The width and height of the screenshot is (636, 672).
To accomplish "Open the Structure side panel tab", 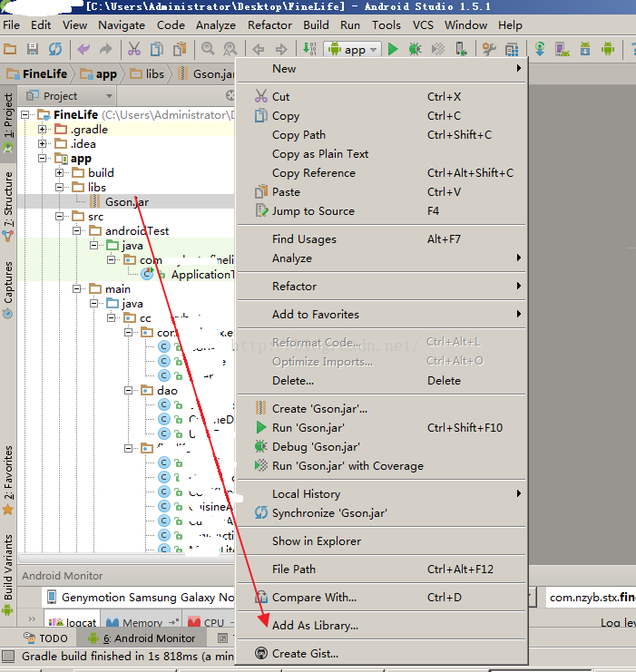I will (8, 198).
